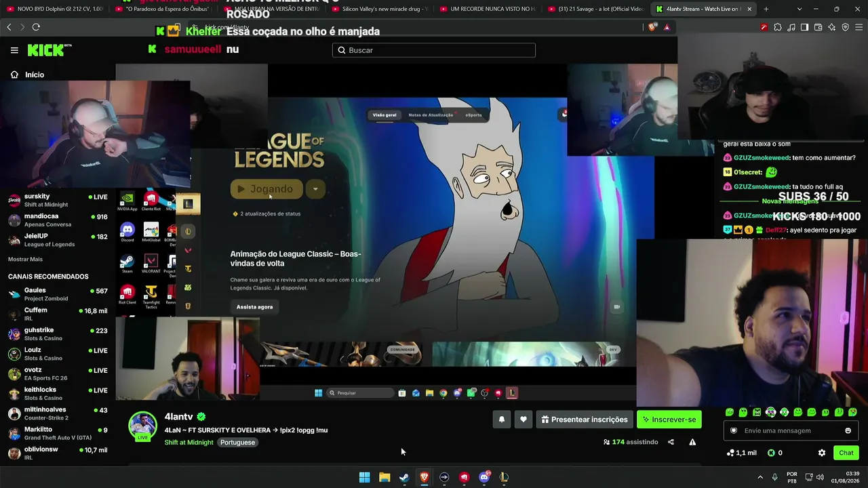Switch to the NOVO BYD Dolphin tab
The width and height of the screenshot is (868, 488).
click(x=54, y=9)
